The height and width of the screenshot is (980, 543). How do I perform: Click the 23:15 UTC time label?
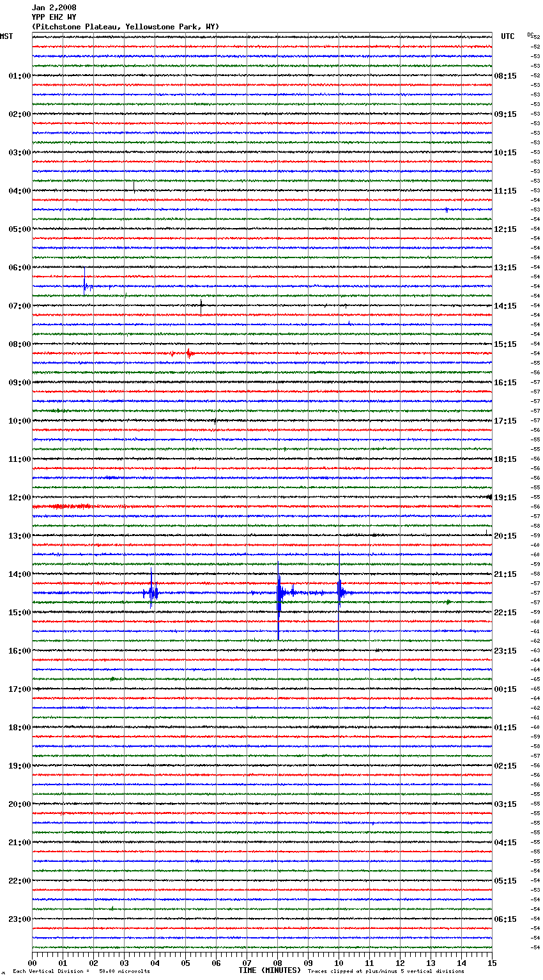pyautogui.click(x=505, y=651)
